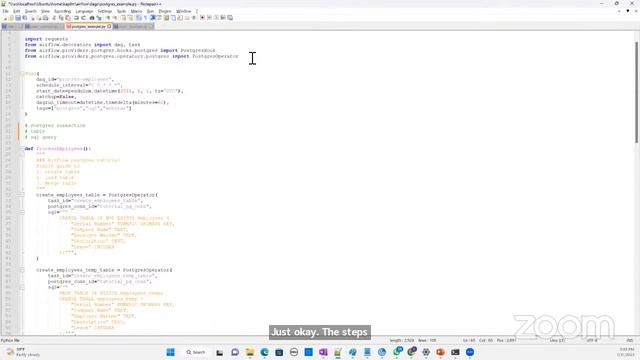The width and height of the screenshot is (640, 360).
Task: Collapse the fold at create_employees_temp_table line
Action: 22,270
